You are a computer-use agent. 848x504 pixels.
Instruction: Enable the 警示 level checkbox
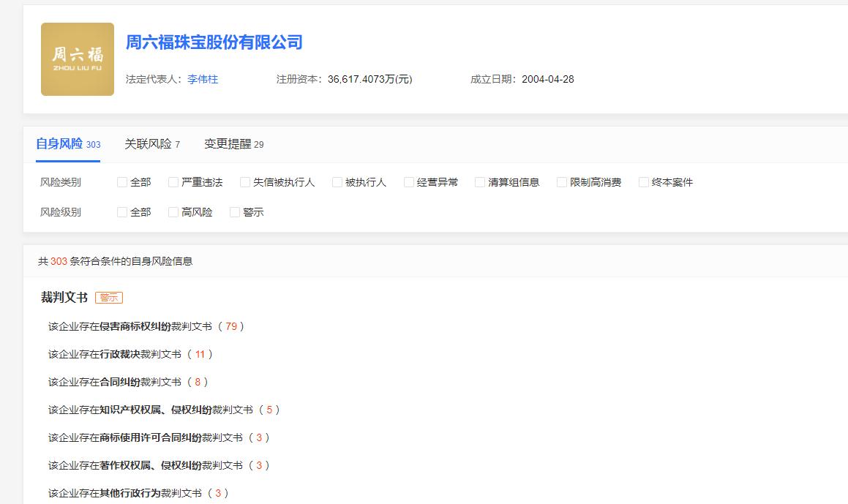[235, 212]
